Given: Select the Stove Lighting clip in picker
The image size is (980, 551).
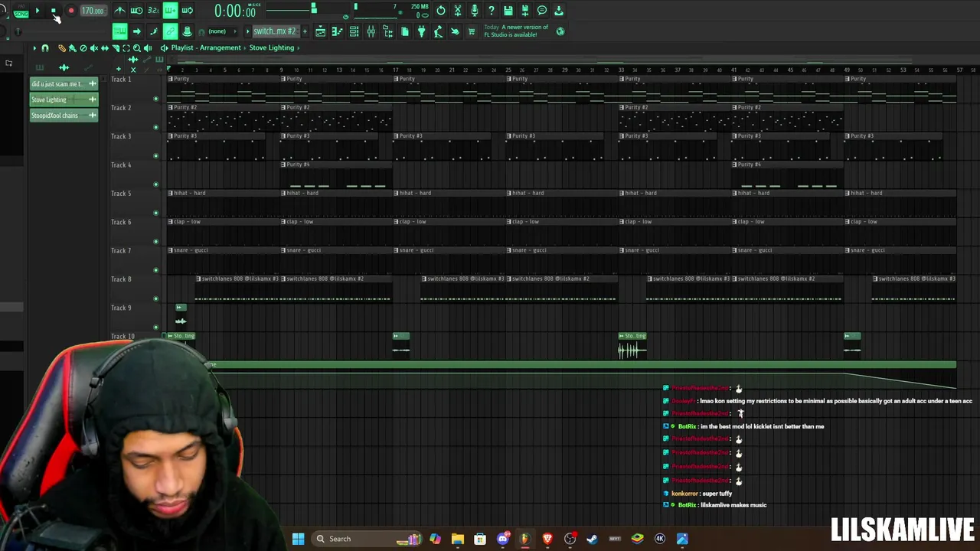Looking at the screenshot, I should tap(64, 99).
